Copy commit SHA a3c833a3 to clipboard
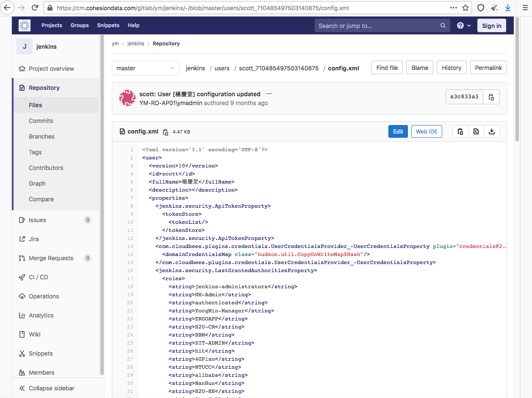Screen dimensions: 532x398 pos(491,97)
